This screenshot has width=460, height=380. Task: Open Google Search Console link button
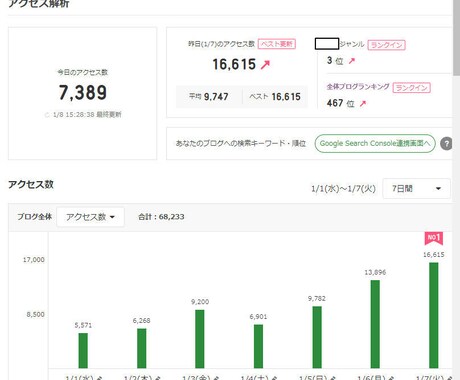[x=375, y=144]
